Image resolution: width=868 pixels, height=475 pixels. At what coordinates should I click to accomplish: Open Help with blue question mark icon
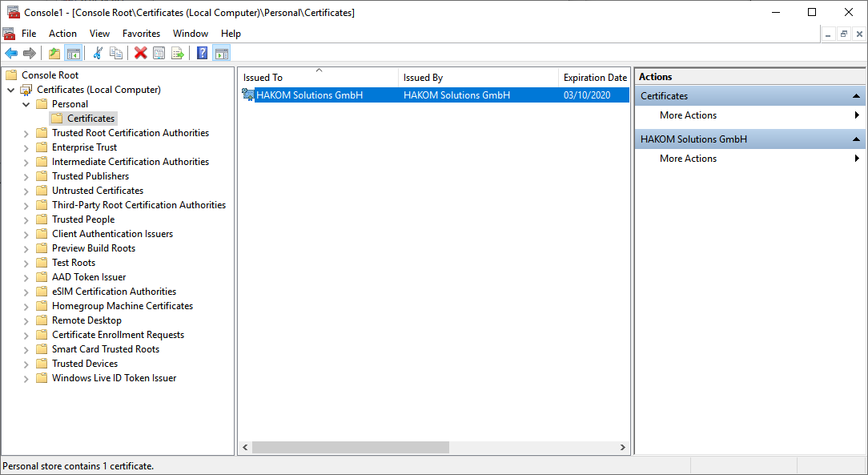click(x=202, y=54)
